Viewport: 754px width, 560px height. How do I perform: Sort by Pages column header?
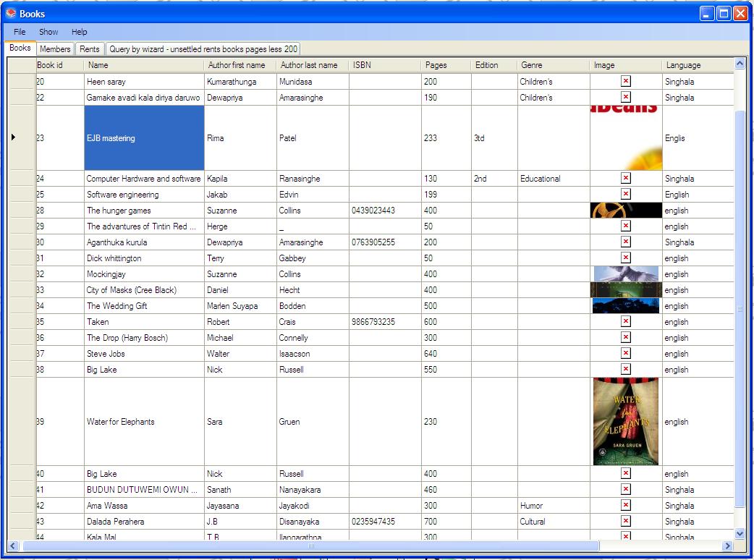click(x=446, y=65)
